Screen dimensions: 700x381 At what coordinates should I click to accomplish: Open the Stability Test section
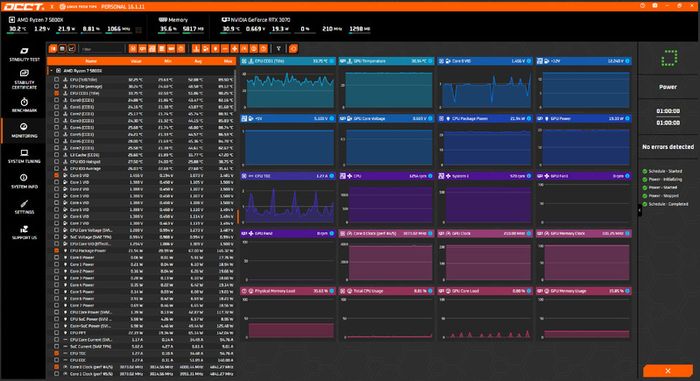(24, 54)
